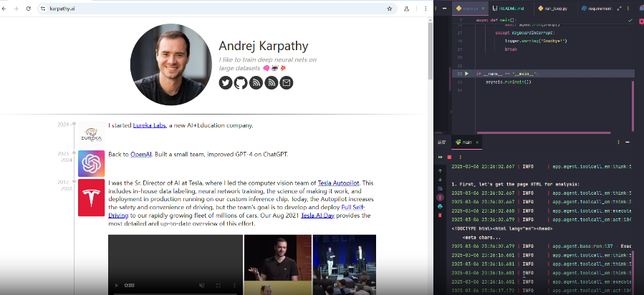Open the embedded video's more options
The image size is (644, 295).
point(235,285)
